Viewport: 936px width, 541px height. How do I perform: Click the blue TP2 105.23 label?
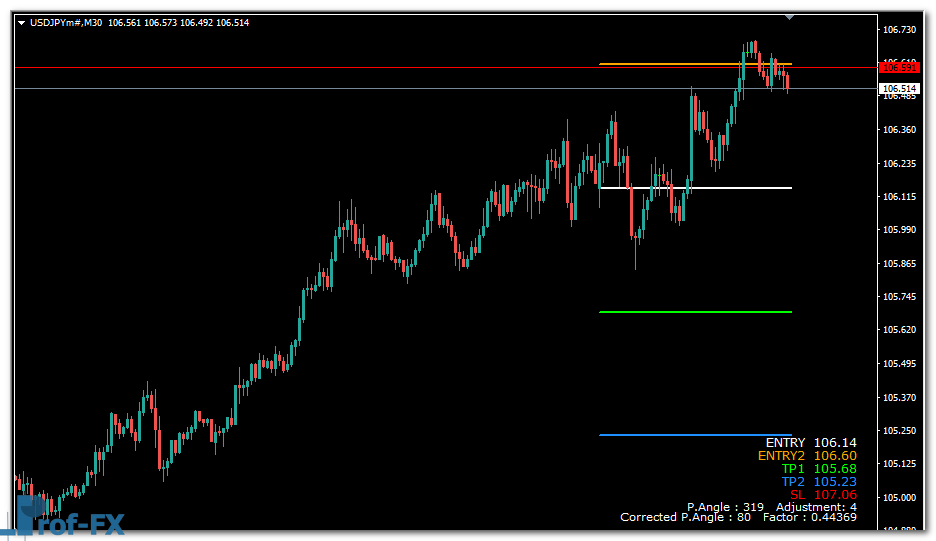(x=818, y=482)
